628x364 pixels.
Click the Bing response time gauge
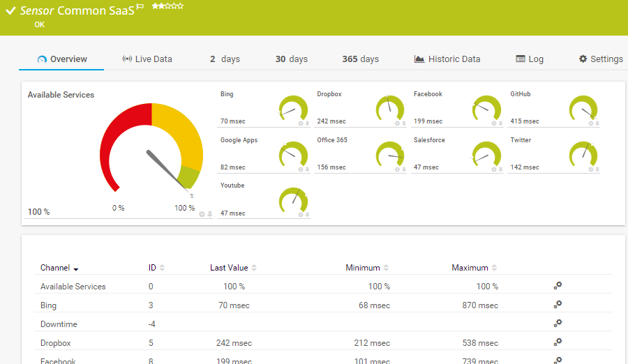[x=293, y=109]
